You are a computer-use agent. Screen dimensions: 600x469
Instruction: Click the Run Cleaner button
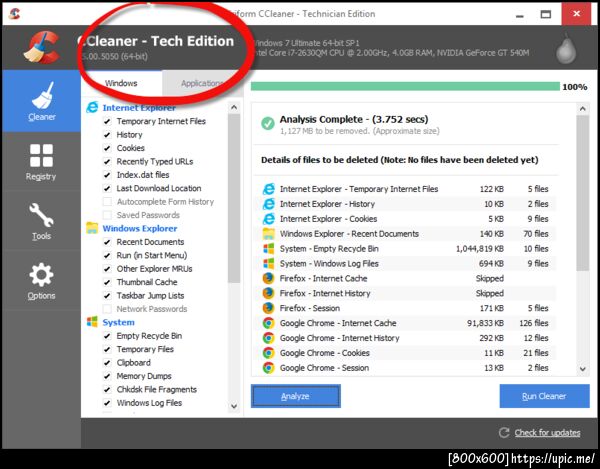(544, 396)
